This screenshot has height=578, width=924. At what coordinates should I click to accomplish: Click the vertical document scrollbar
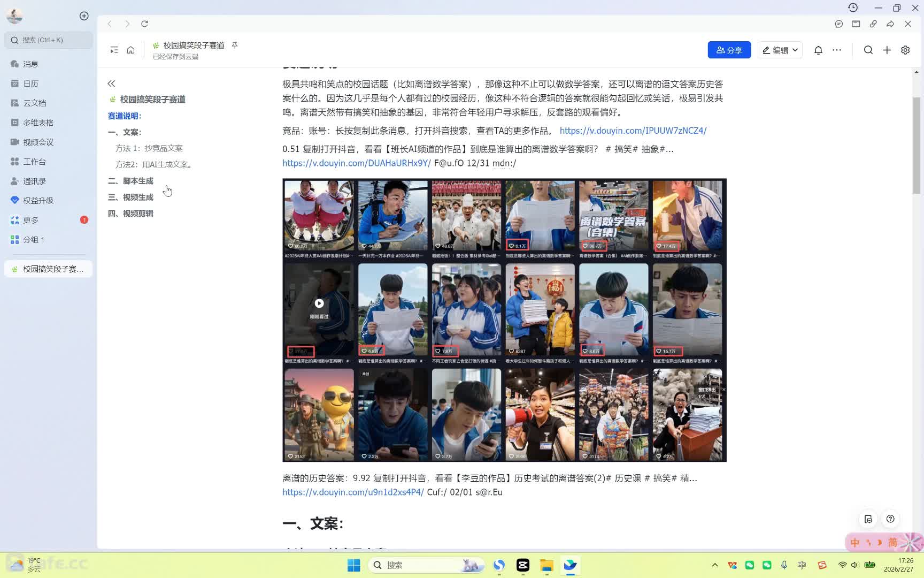(917, 144)
